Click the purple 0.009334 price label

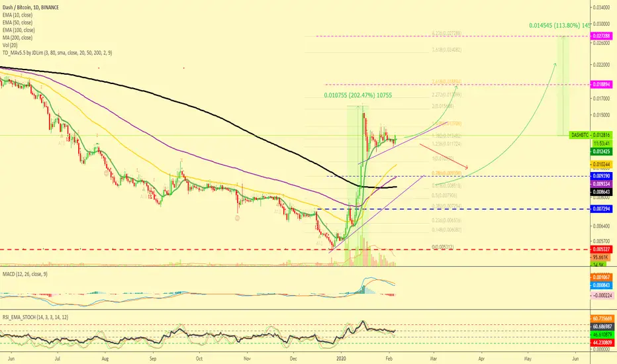point(602,184)
